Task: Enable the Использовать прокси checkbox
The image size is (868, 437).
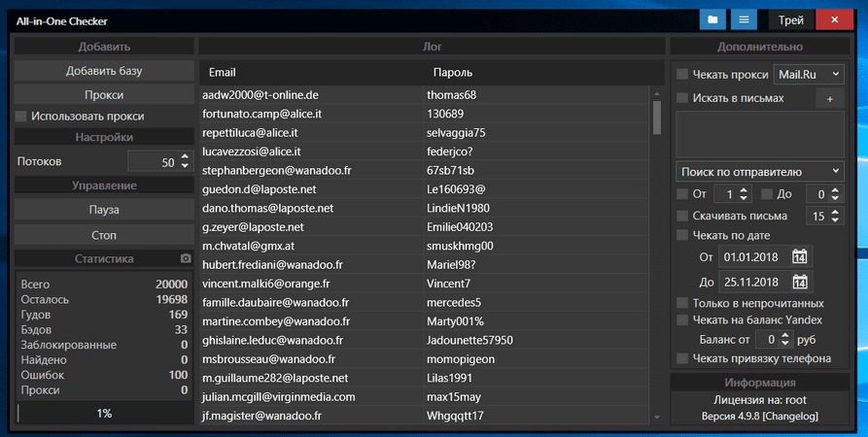Action: click(21, 117)
